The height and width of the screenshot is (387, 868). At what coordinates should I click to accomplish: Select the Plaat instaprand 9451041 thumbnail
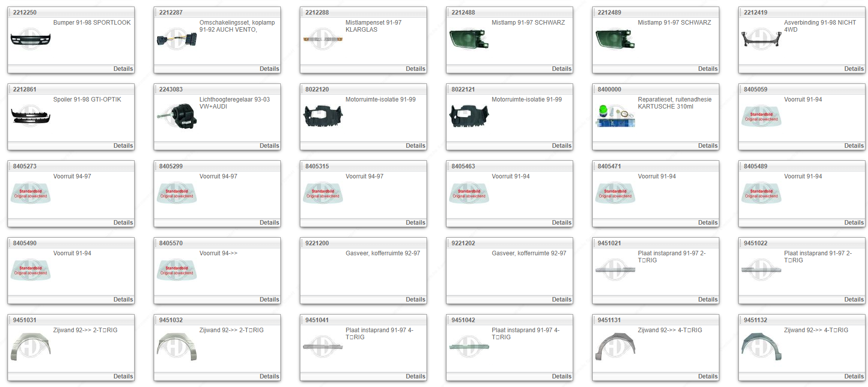[x=323, y=347]
